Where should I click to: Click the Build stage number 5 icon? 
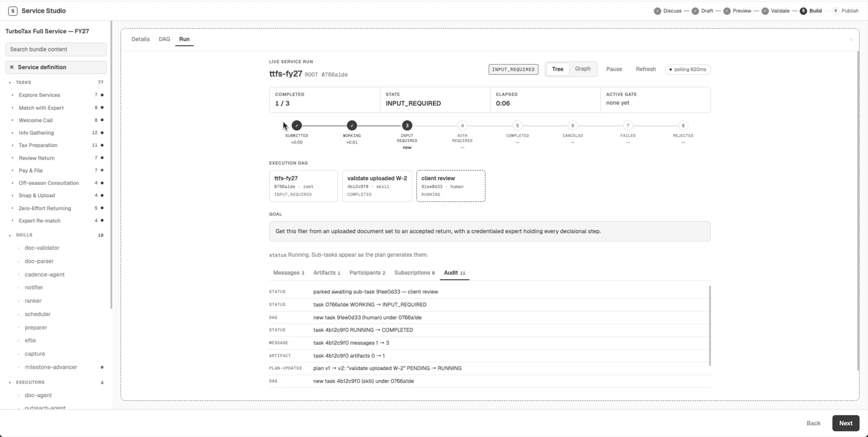click(x=803, y=11)
